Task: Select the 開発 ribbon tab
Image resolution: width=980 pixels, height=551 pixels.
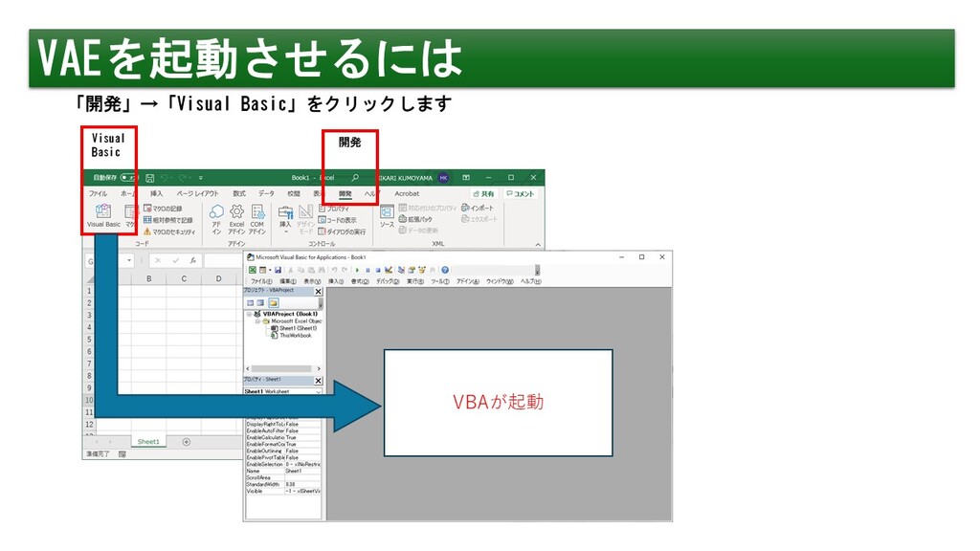Action: [x=345, y=193]
